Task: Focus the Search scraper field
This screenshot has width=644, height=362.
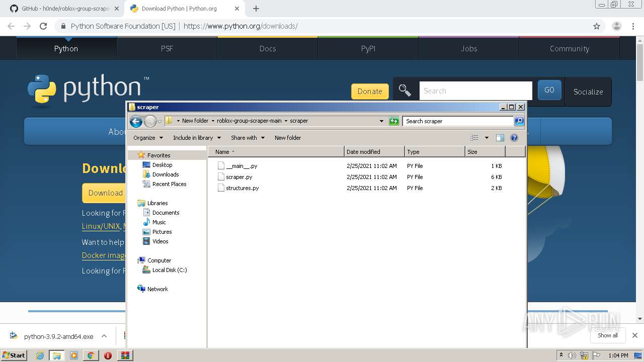Action: click(x=458, y=121)
